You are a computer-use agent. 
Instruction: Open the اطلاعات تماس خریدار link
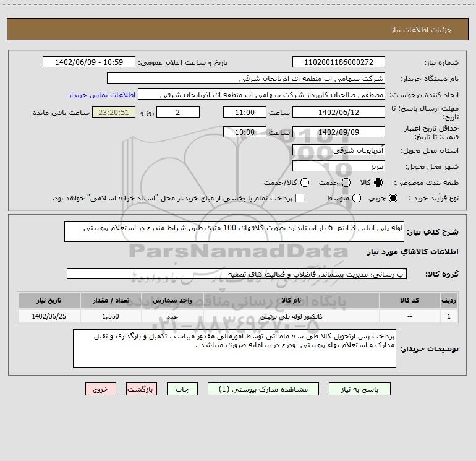pyautogui.click(x=102, y=95)
